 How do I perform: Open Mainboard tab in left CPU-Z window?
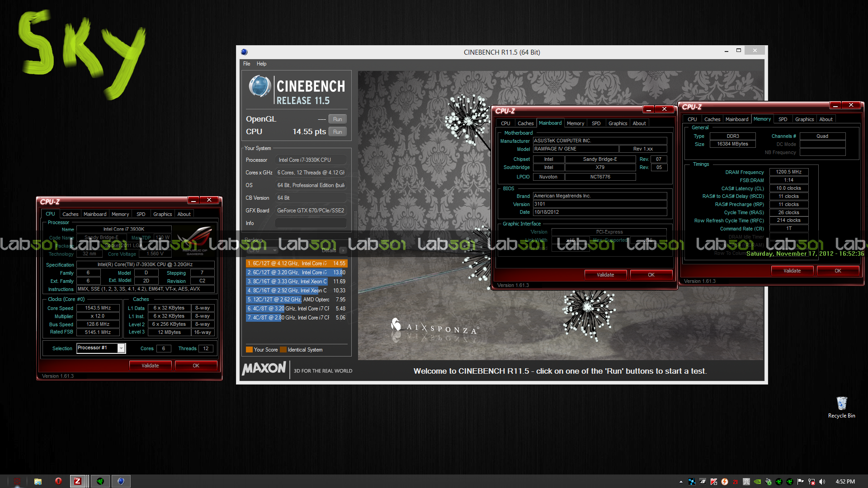click(x=95, y=214)
